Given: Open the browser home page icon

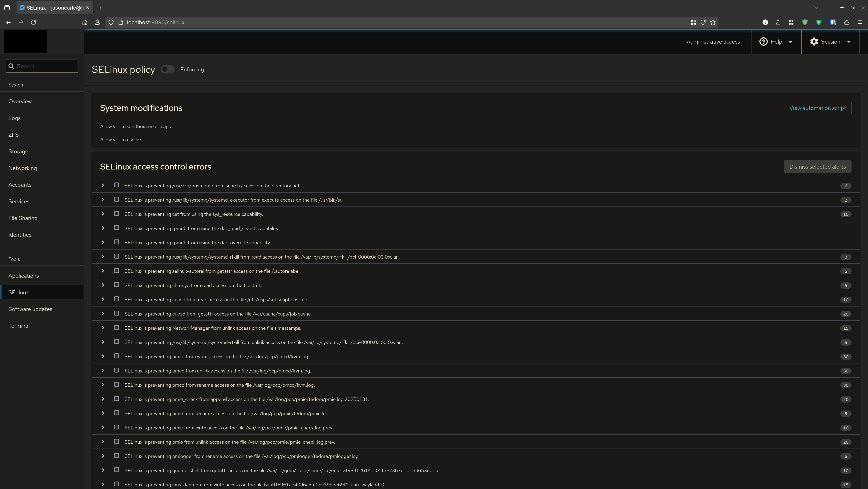Looking at the screenshot, I should tap(85, 22).
